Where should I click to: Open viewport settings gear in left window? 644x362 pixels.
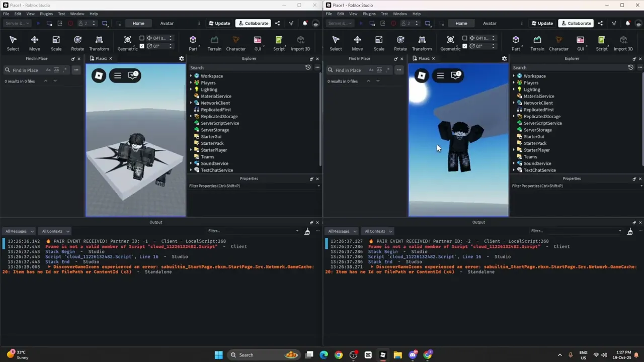[182, 58]
